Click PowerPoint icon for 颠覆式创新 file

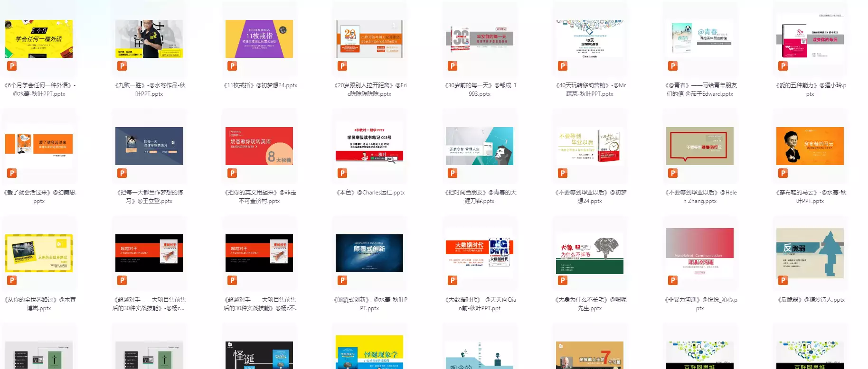pyautogui.click(x=342, y=280)
